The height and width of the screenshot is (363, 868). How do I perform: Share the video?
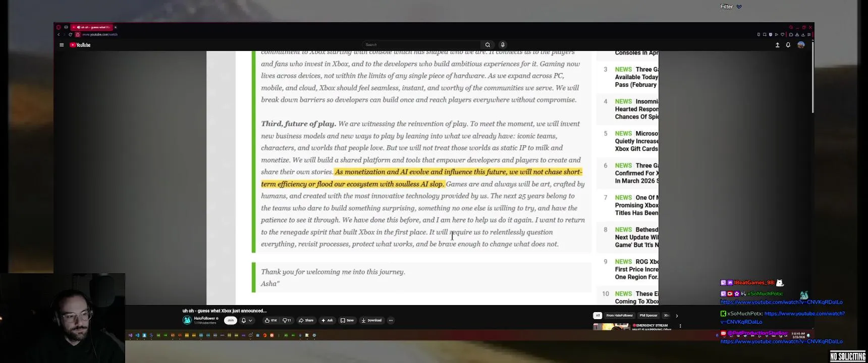[306, 320]
